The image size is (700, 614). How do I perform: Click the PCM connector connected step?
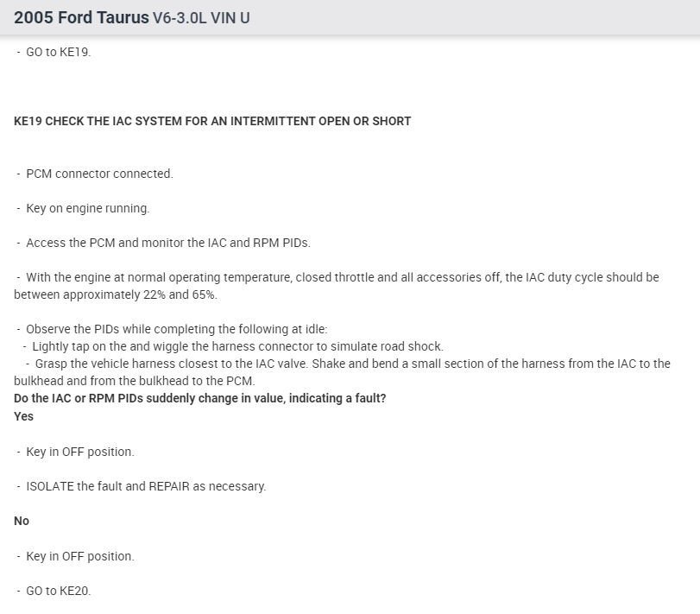[99, 174]
